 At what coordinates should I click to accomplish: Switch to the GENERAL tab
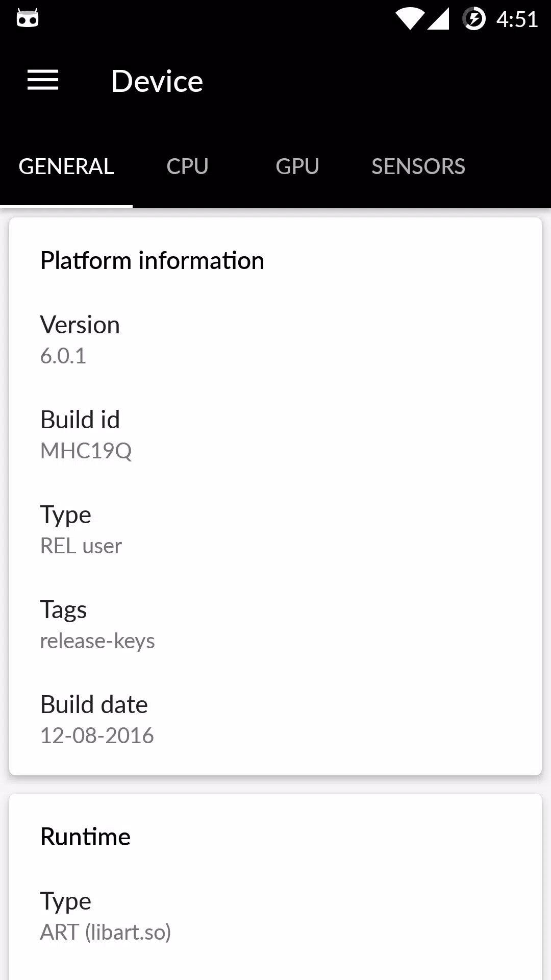pos(66,167)
